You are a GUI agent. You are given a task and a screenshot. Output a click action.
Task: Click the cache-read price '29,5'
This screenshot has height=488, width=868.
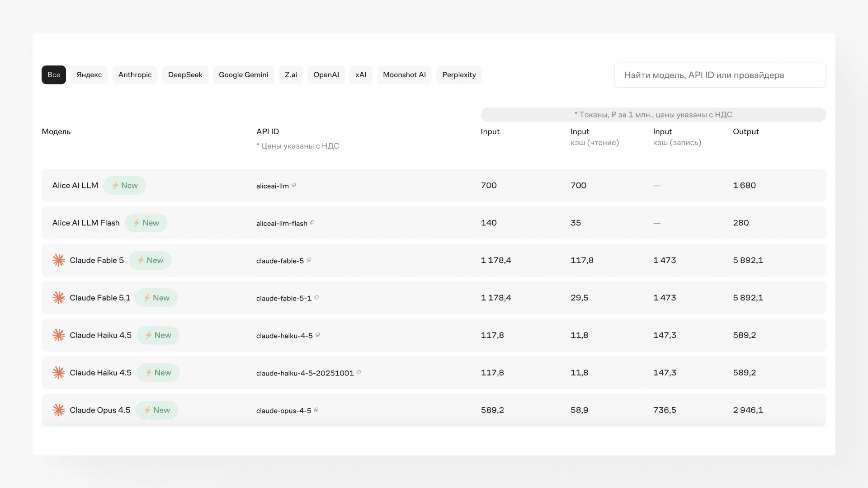580,298
